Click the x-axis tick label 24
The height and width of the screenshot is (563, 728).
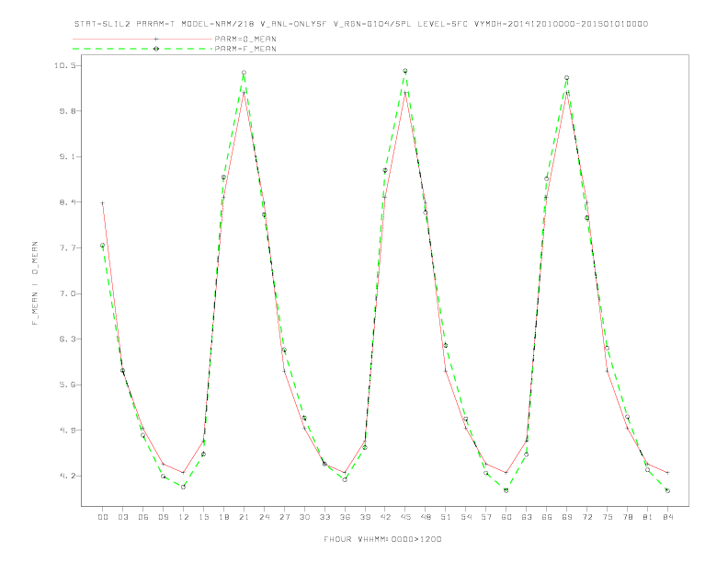[x=264, y=517]
